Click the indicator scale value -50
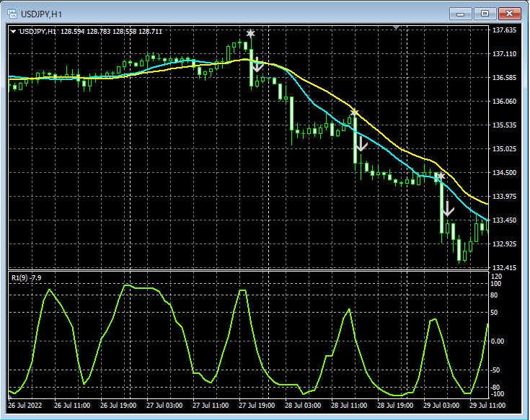This screenshot has height=420, width=530. 495,370
